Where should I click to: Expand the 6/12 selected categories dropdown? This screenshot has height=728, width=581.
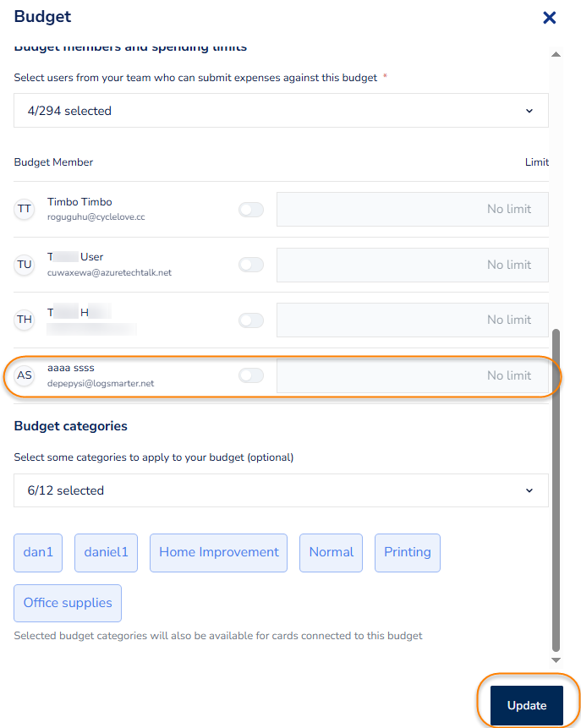281,490
